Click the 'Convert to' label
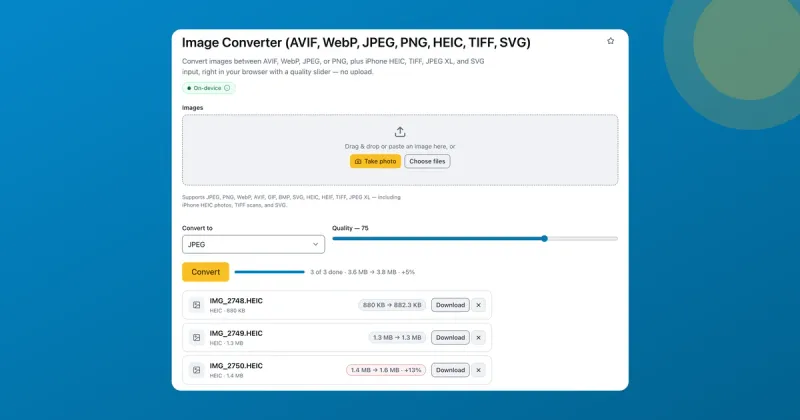Viewport: 800px width, 420px height. 197,228
